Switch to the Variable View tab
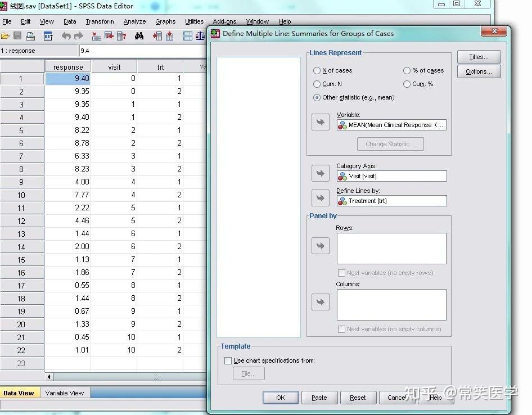This screenshot has width=532, height=415. point(65,393)
